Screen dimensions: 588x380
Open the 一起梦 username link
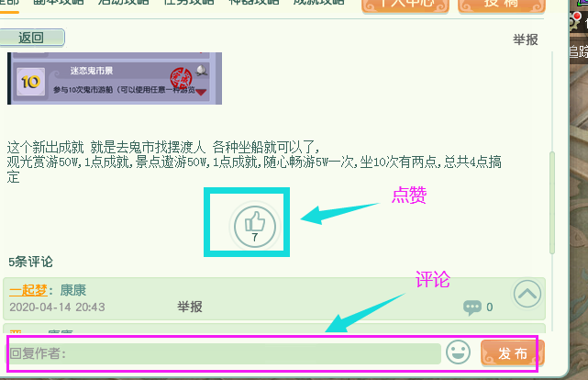pos(28,290)
